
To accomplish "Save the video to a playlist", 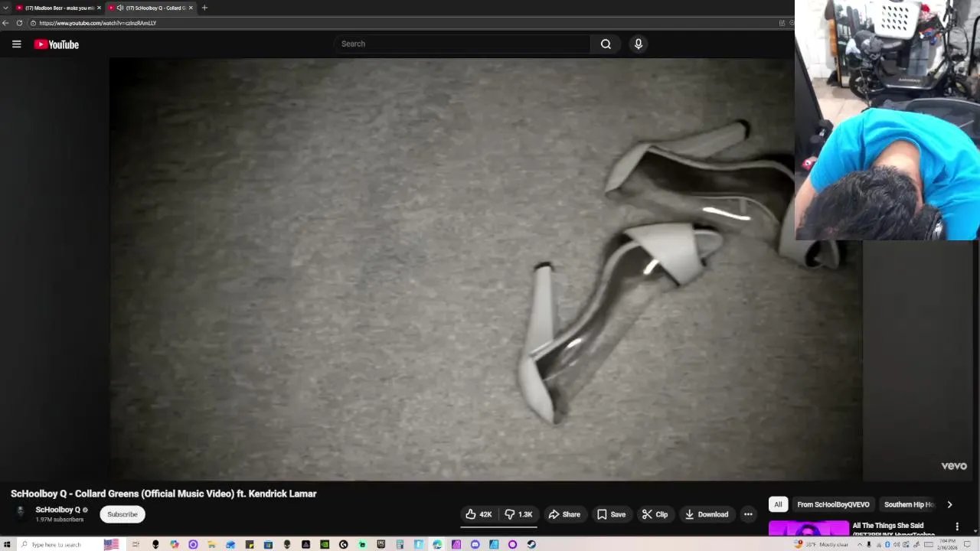I will (x=611, y=514).
